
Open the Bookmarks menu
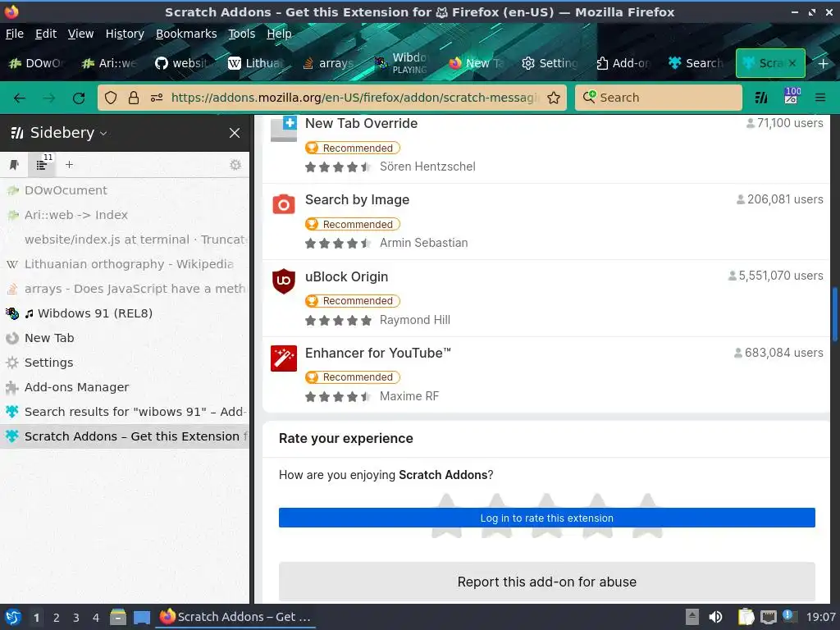coord(186,34)
